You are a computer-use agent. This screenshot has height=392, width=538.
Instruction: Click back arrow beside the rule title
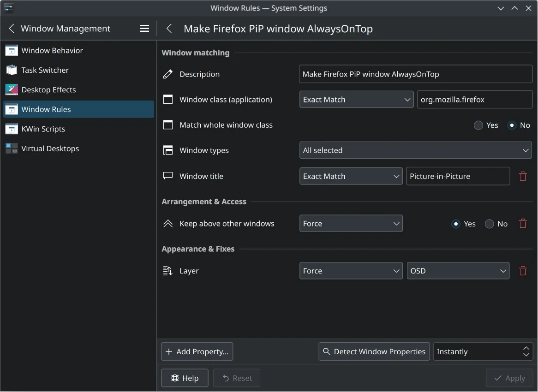tap(169, 29)
